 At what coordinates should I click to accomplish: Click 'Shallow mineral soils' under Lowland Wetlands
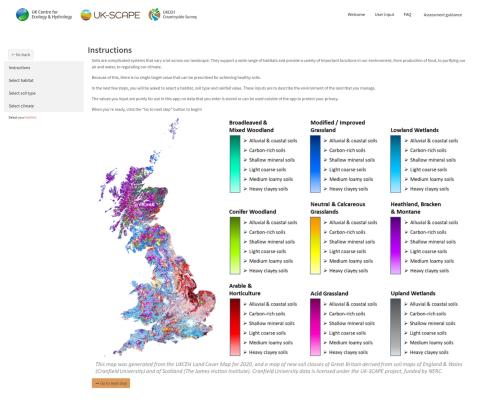click(433, 160)
